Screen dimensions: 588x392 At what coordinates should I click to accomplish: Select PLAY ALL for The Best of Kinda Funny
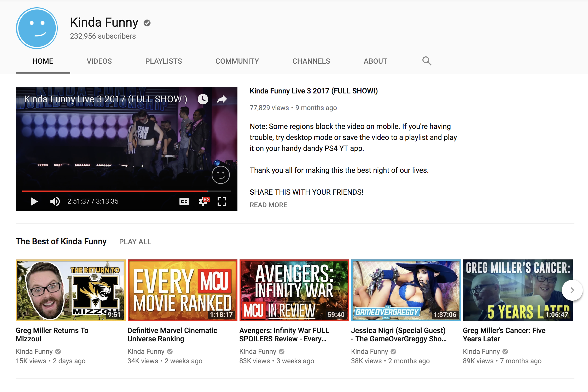[135, 242]
